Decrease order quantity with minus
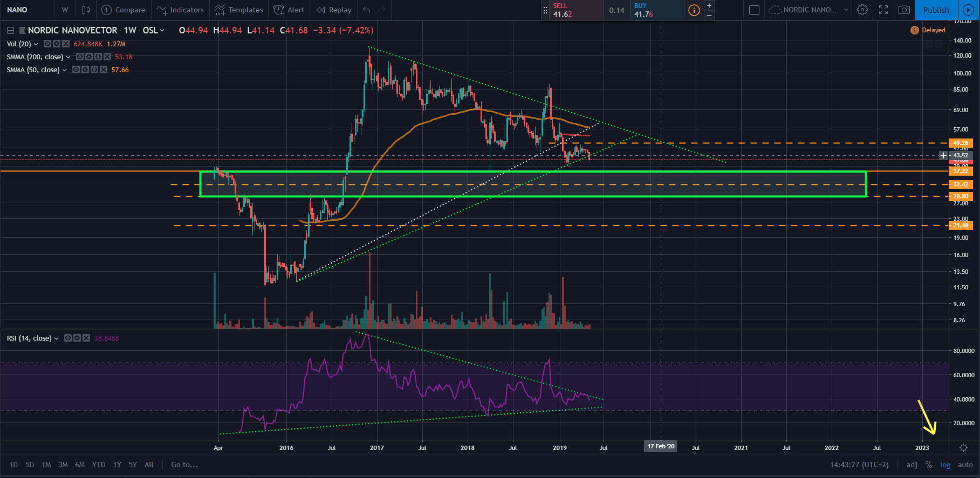Image resolution: width=980 pixels, height=478 pixels. point(709,15)
